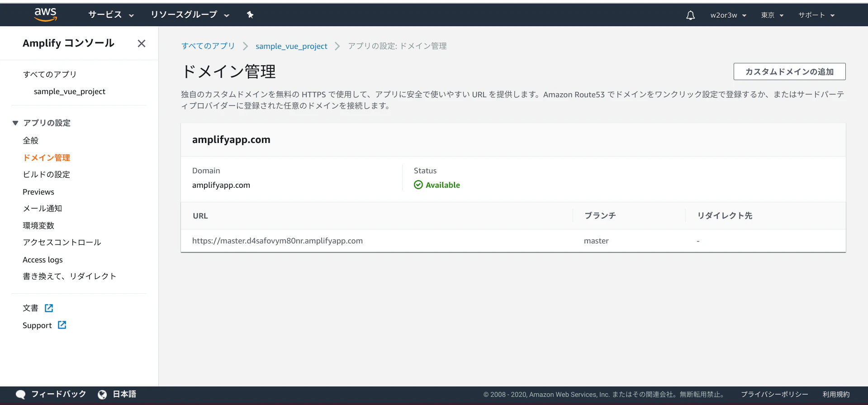Open 環境変数 in the sidebar

tap(38, 225)
